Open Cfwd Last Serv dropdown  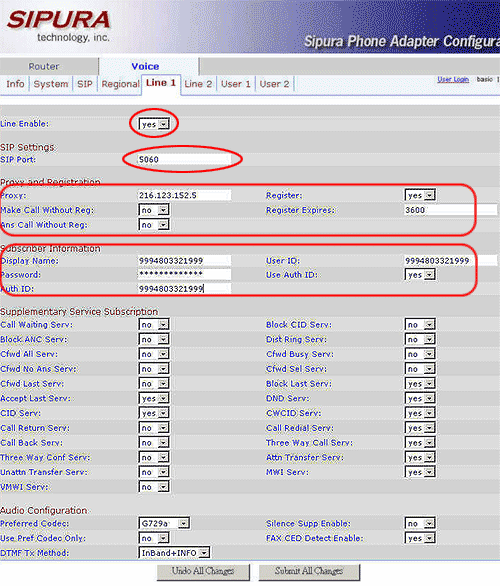point(154,383)
